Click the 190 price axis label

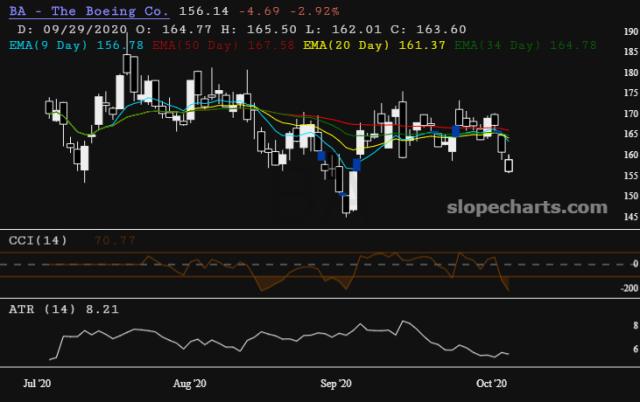pyautogui.click(x=603, y=32)
